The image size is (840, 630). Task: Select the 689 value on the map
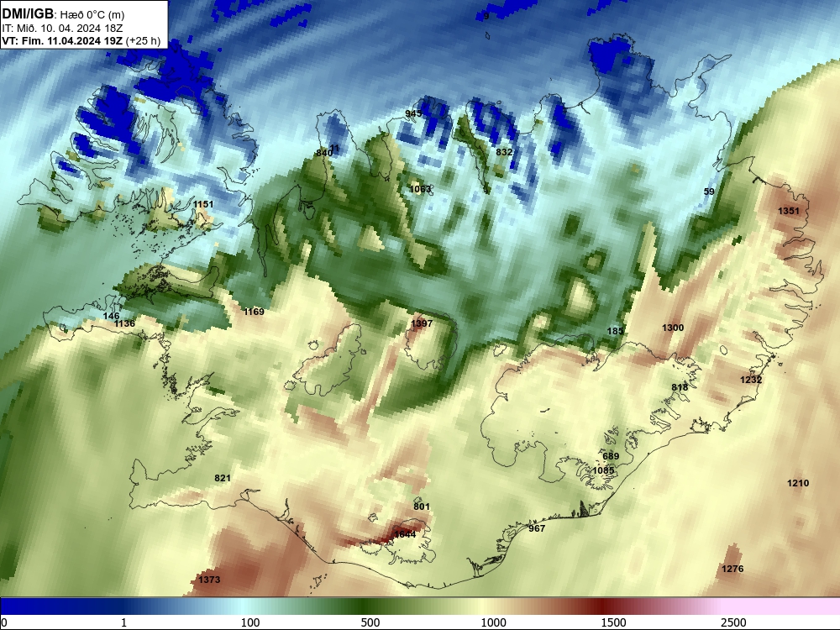click(611, 456)
